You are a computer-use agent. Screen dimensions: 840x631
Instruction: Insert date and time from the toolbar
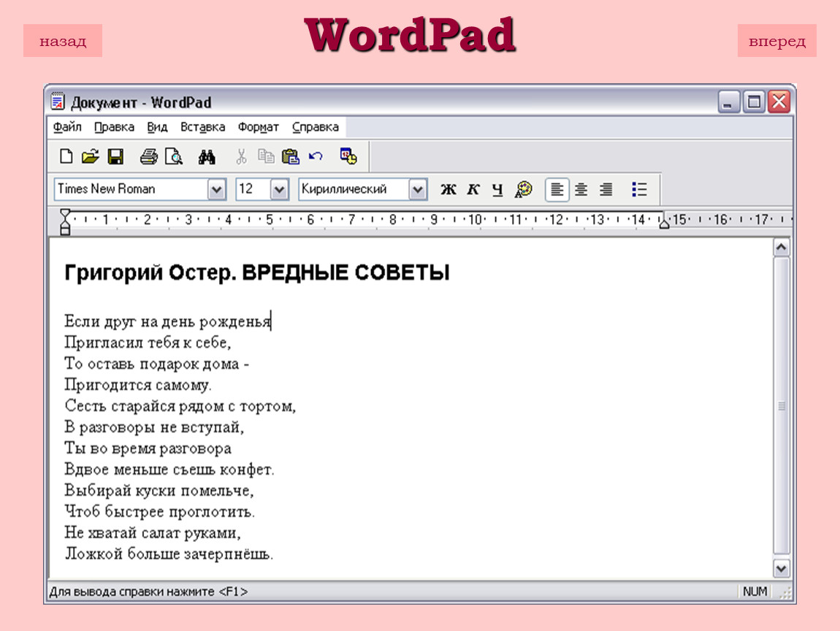(348, 156)
